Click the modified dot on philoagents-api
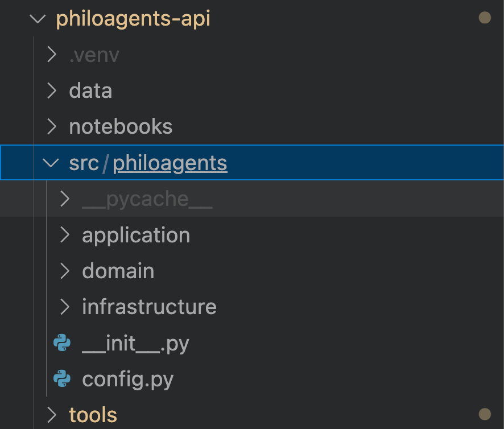Image resolution: width=504 pixels, height=429 pixels. pos(485,18)
